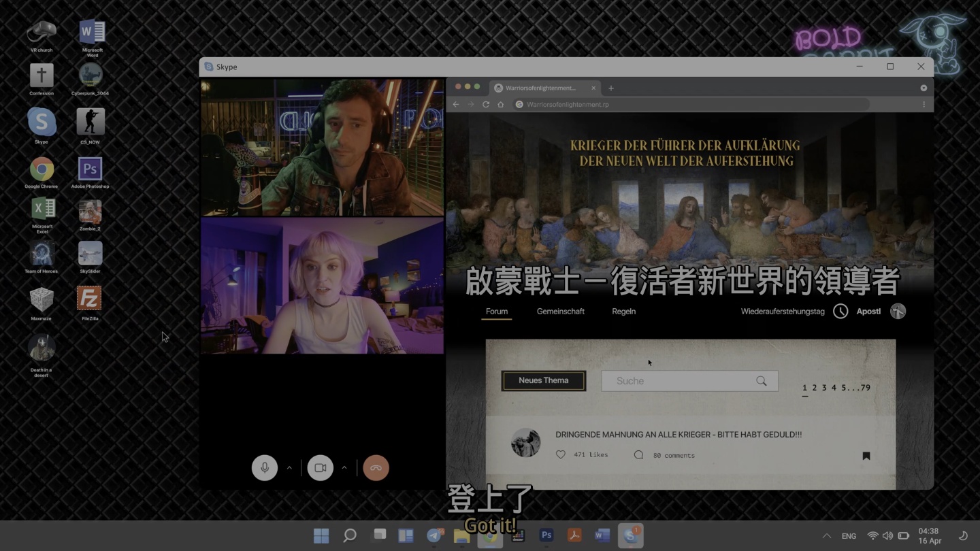Reload the Warriorsofenlightenment page
This screenshot has height=551, width=980.
[486, 105]
